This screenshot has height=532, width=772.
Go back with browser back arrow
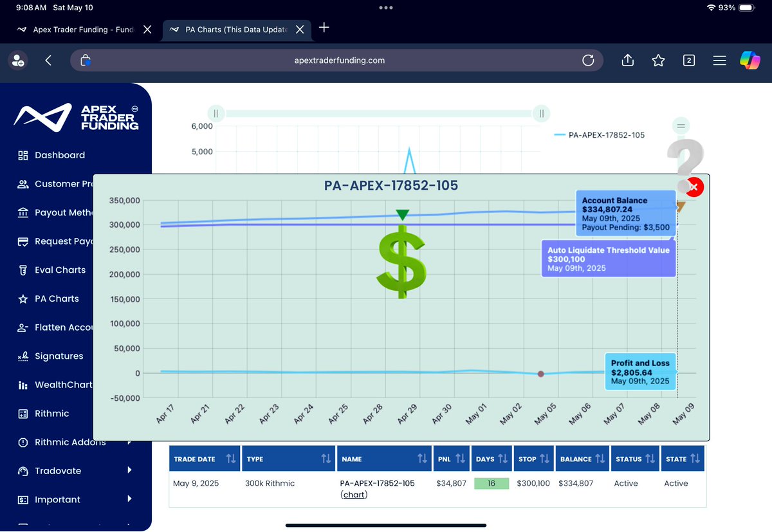(48, 60)
